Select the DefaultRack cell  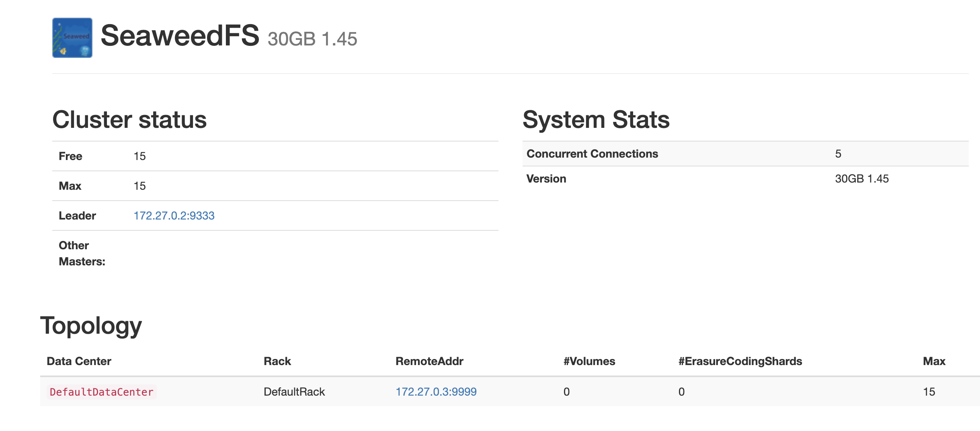tap(294, 391)
